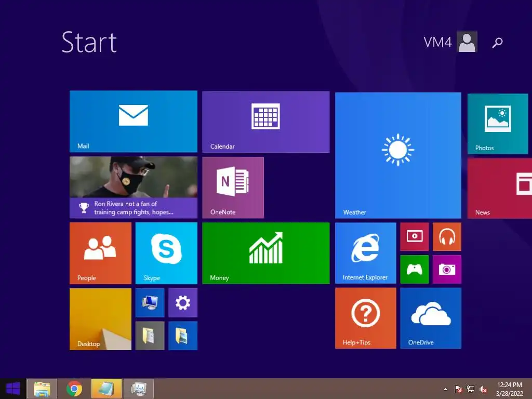The image size is (532, 399).
Task: Open the Money tile
Action: click(265, 253)
